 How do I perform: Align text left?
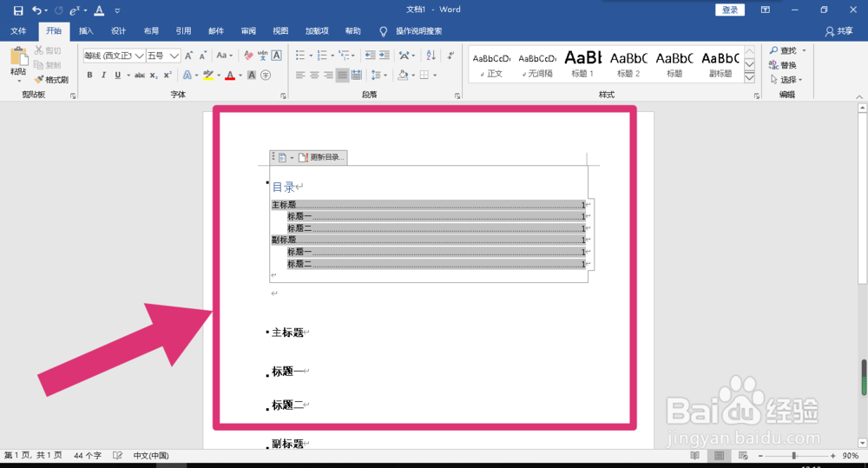[300, 75]
